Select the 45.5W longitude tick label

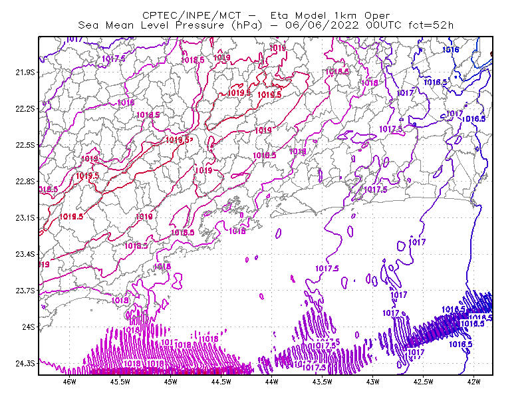(x=120, y=382)
